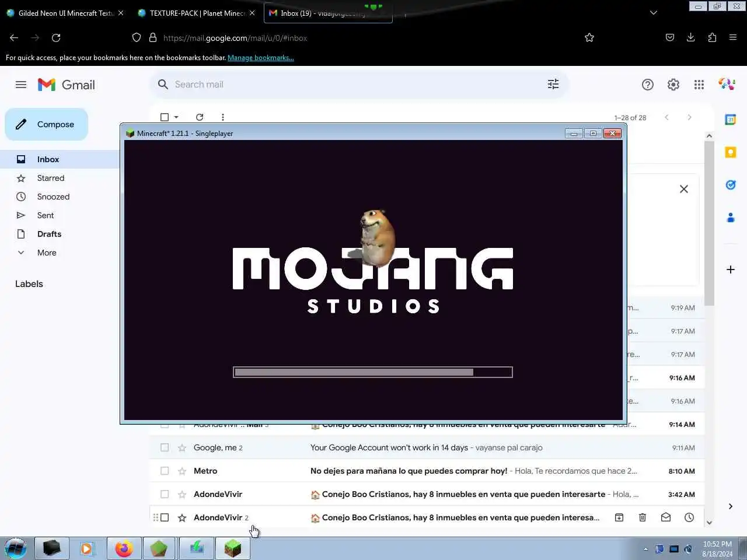Archive the hovered AdondeVivir 2 email
This screenshot has width=747, height=560.
(x=619, y=517)
